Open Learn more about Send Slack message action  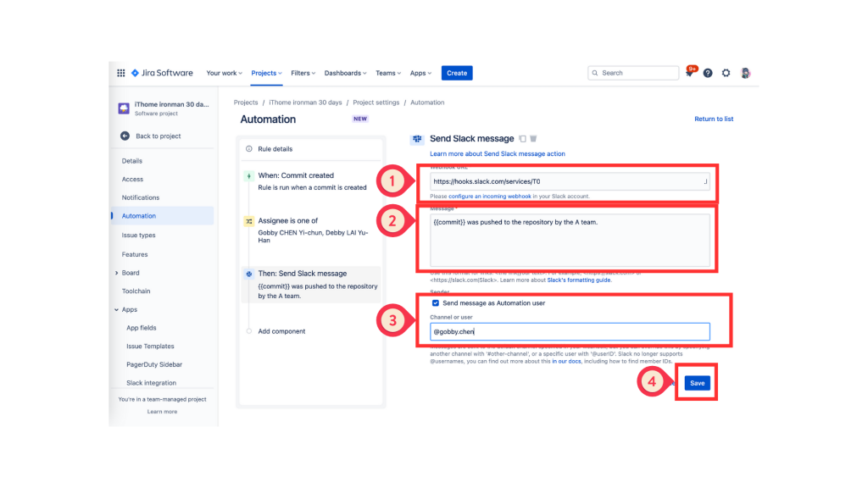click(x=497, y=154)
